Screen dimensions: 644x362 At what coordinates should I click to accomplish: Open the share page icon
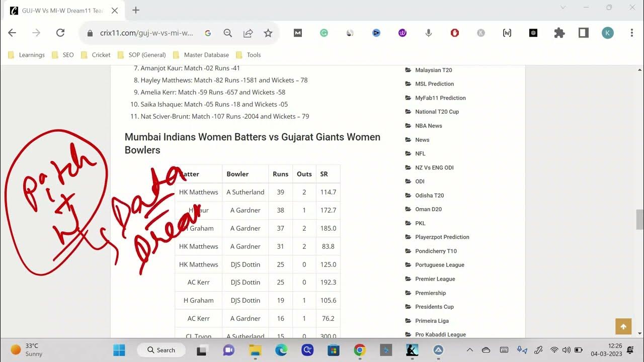(248, 33)
